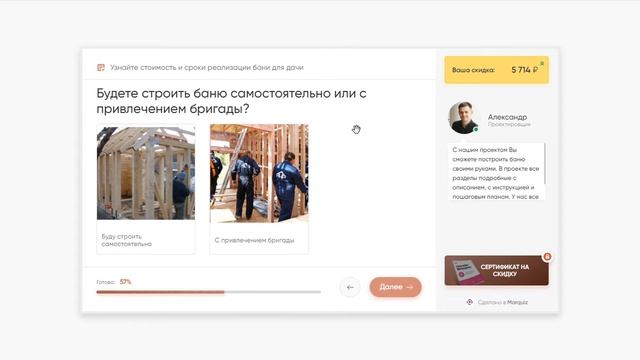Click the Marquiz logo icon
This screenshot has width=640, height=360.
pyautogui.click(x=470, y=302)
